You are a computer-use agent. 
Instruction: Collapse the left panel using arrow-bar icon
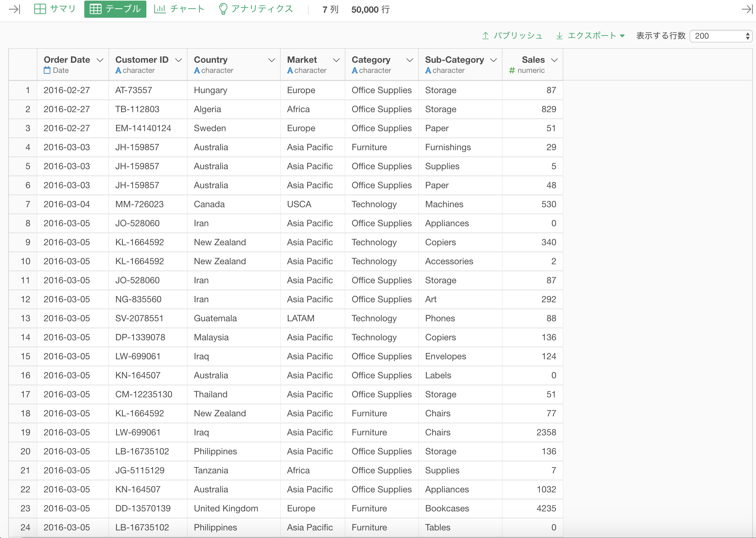click(15, 9)
